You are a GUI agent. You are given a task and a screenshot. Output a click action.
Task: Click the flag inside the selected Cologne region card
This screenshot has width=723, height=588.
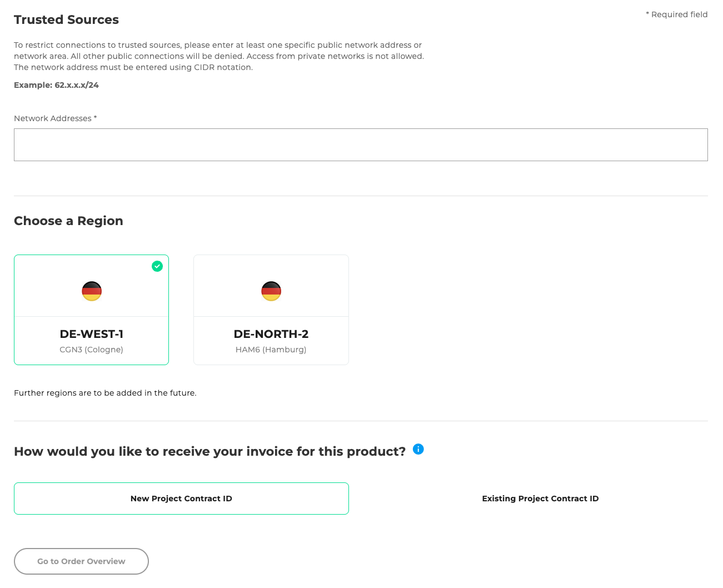click(x=91, y=291)
